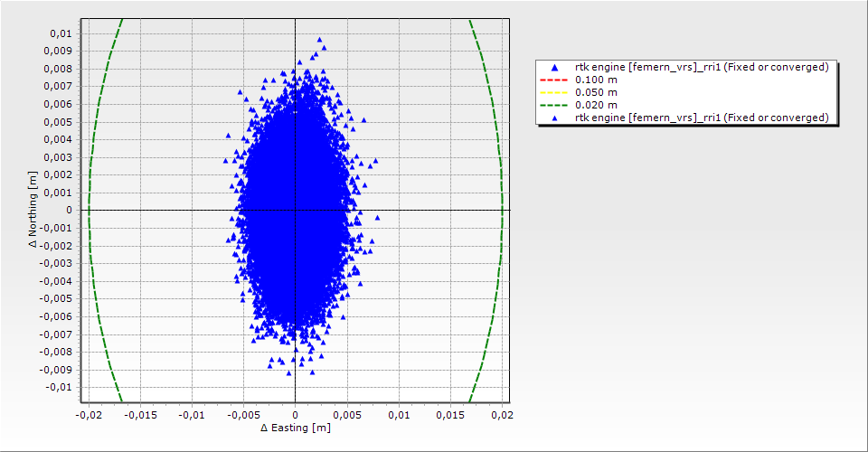Pick the rightmost outlier data point
The image size is (868, 452).
[378, 218]
